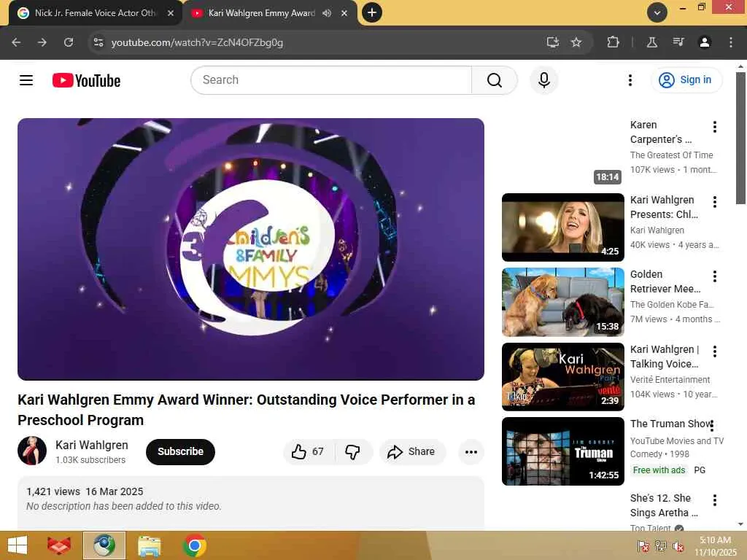Open Kari Wahlgren Presents video thumbnail
The width and height of the screenshot is (747, 560).
click(x=562, y=227)
